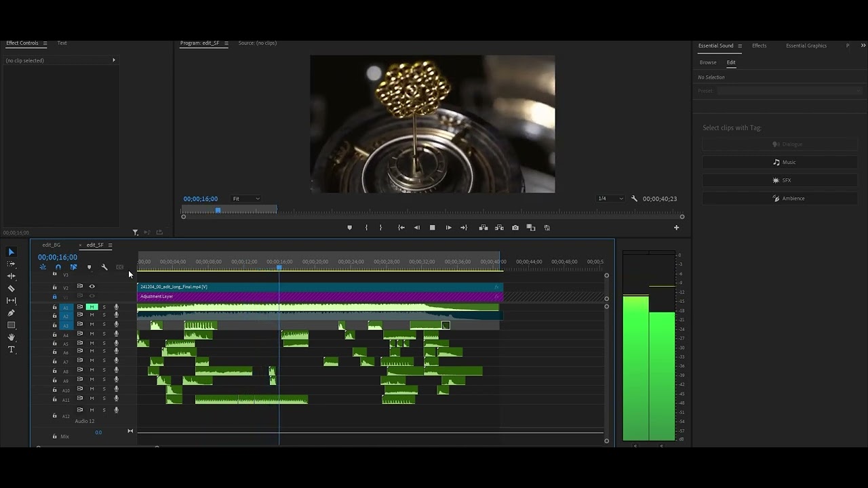The height and width of the screenshot is (488, 868).
Task: Click the Music tag button
Action: coord(781,162)
